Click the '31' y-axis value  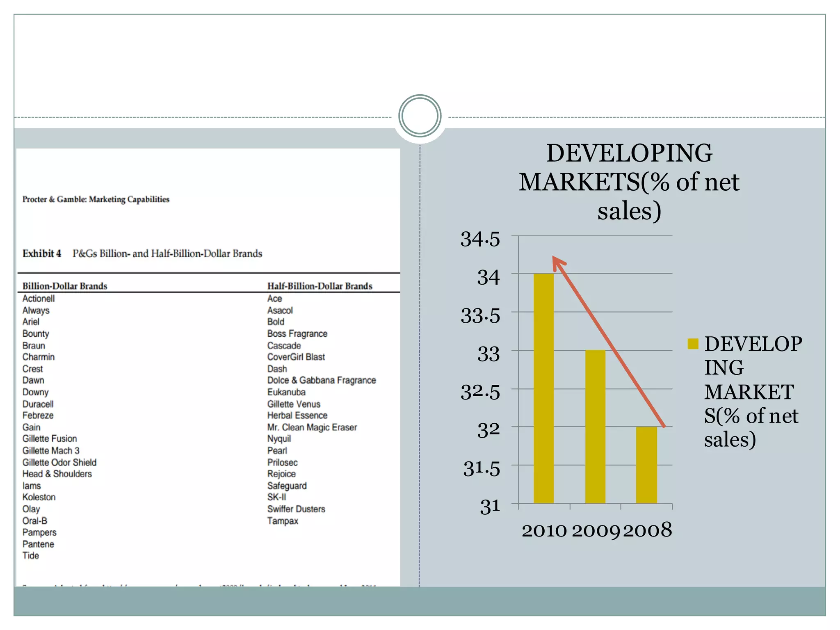491,507
